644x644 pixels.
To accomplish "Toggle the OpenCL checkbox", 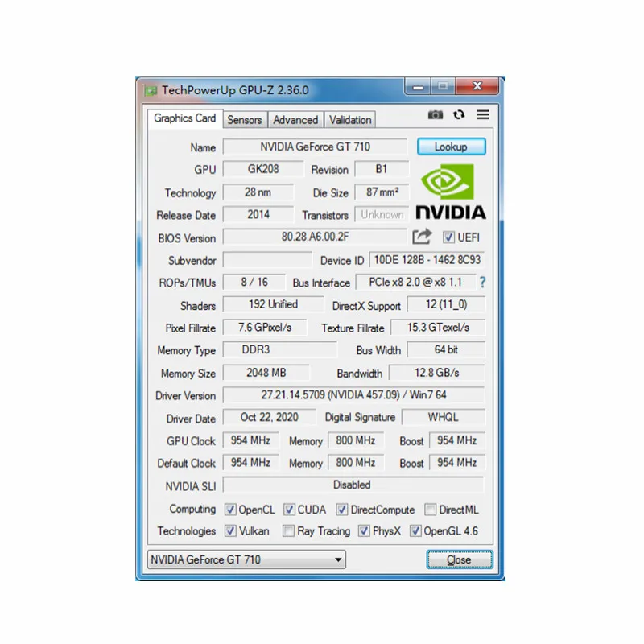I will 230,510.
